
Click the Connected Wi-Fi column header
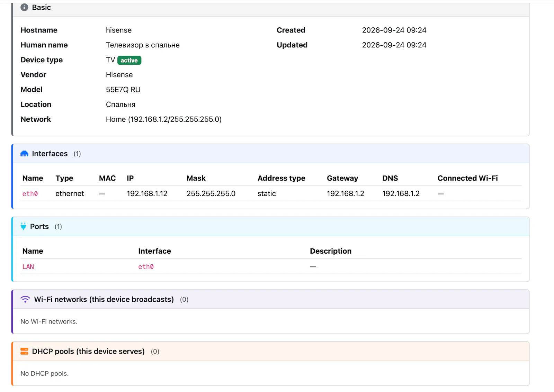coord(468,178)
